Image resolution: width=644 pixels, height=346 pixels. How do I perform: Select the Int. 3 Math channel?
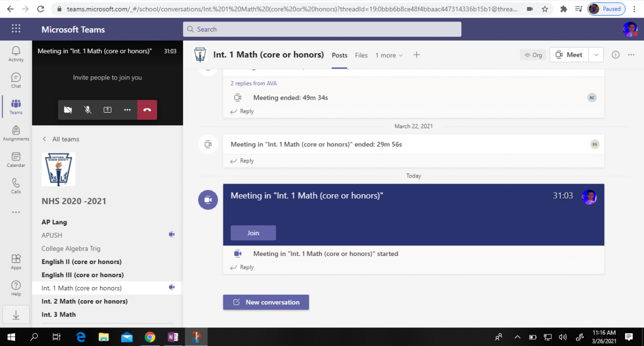59,314
